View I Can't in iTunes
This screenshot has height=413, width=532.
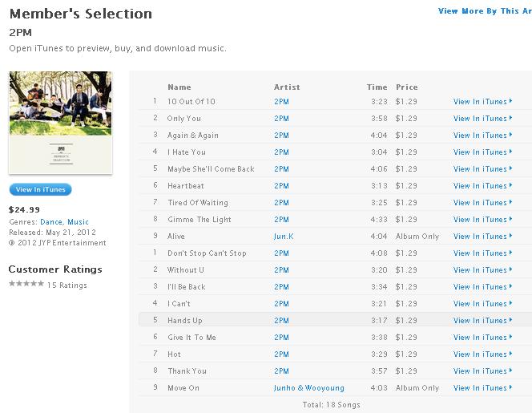[482, 304]
